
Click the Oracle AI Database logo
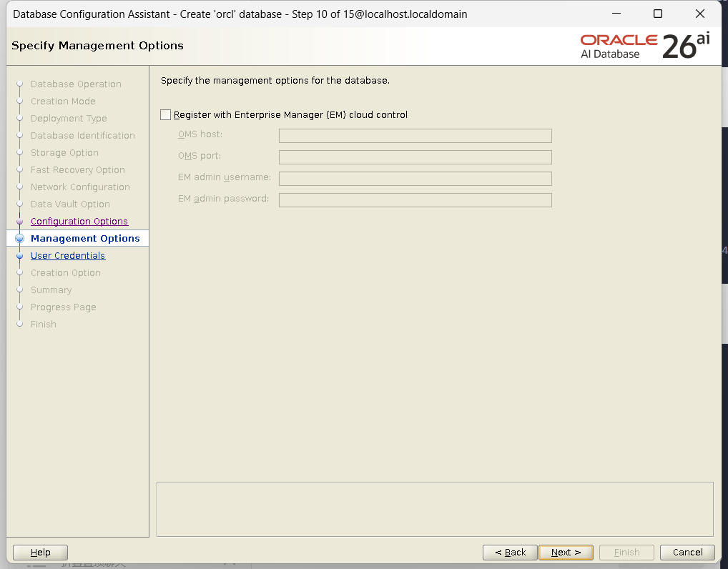(x=645, y=46)
